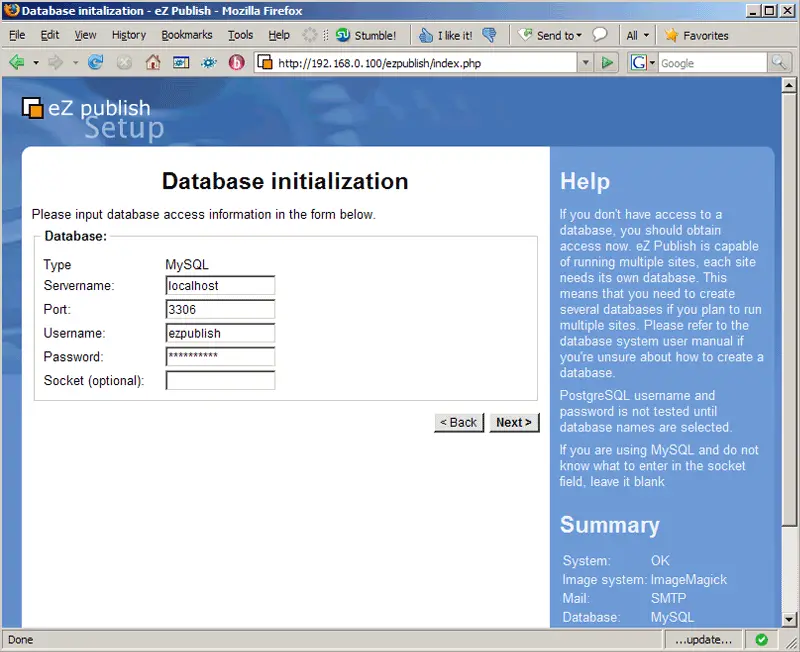
Task: Click the < Back button
Action: 459,422
